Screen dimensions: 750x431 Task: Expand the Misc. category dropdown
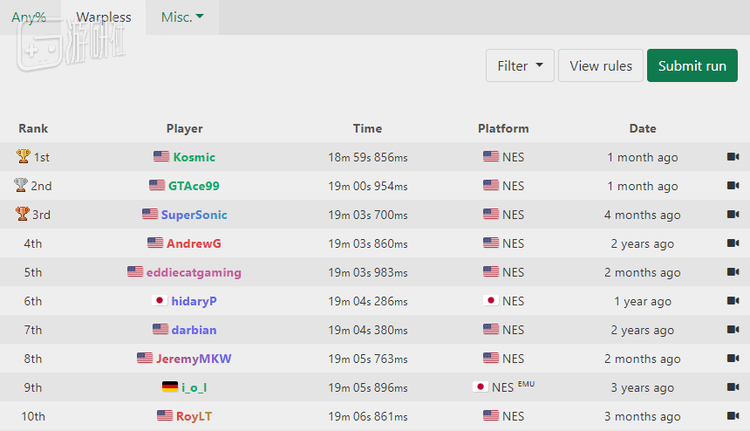182,17
